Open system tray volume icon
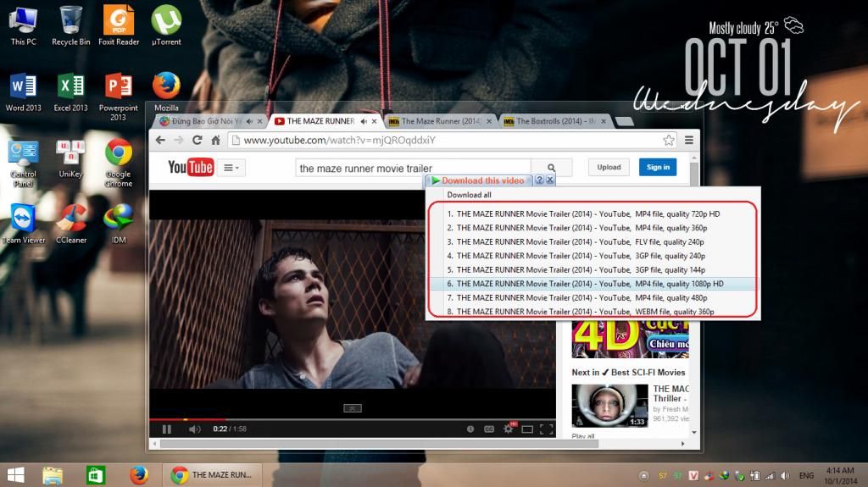This screenshot has height=487, width=868. coord(784,475)
